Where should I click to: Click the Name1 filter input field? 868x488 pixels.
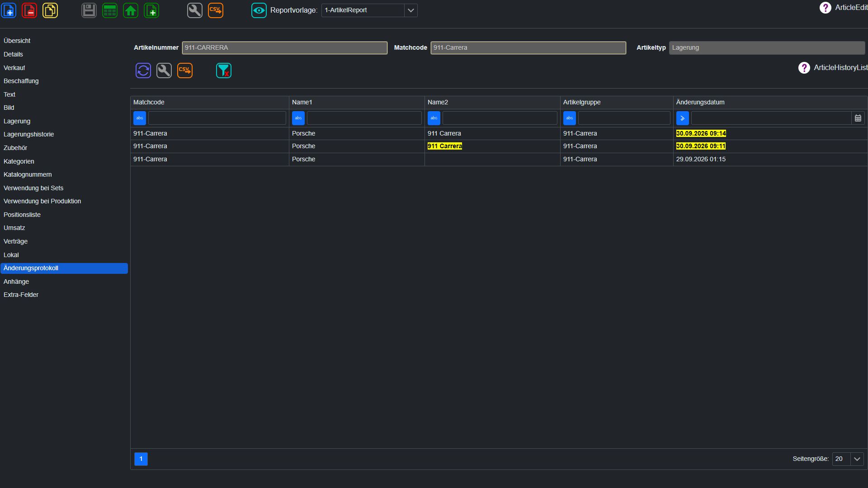coord(364,118)
